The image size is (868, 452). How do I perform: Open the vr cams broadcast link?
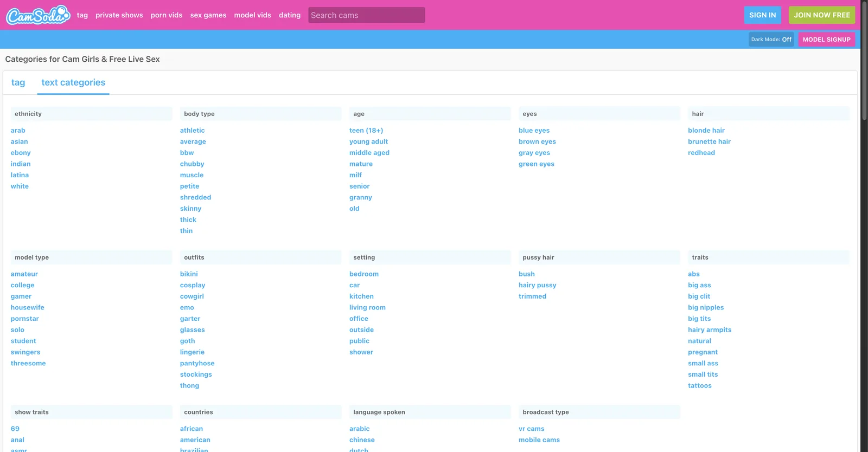532,429
